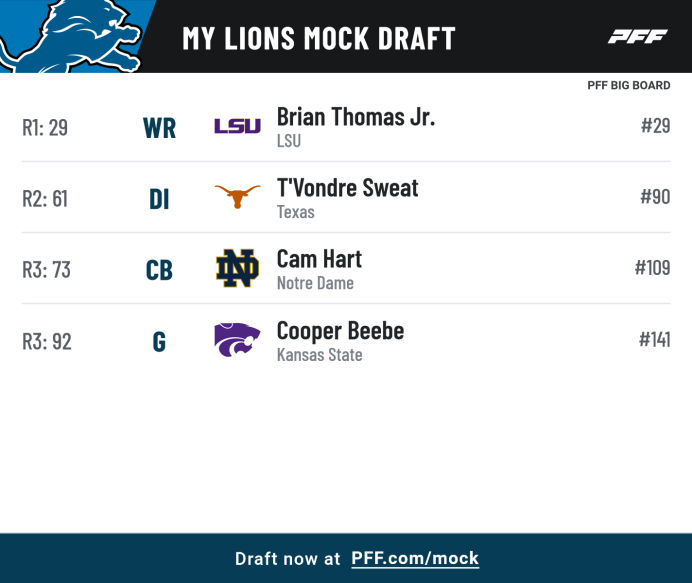This screenshot has width=692, height=583.
Task: Click big board rank #29
Action: pos(655,126)
